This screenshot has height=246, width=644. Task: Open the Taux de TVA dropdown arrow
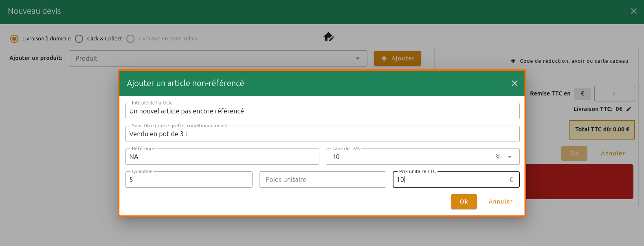510,157
